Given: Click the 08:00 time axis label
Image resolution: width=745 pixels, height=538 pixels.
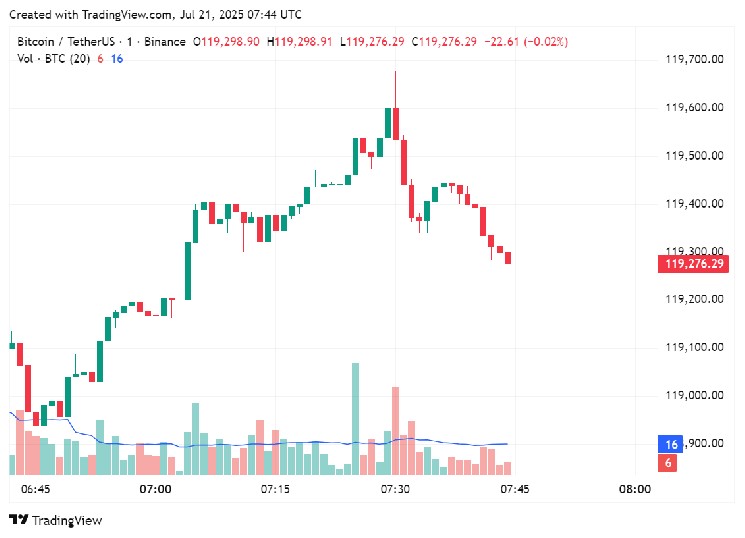Looking at the screenshot, I should (635, 490).
